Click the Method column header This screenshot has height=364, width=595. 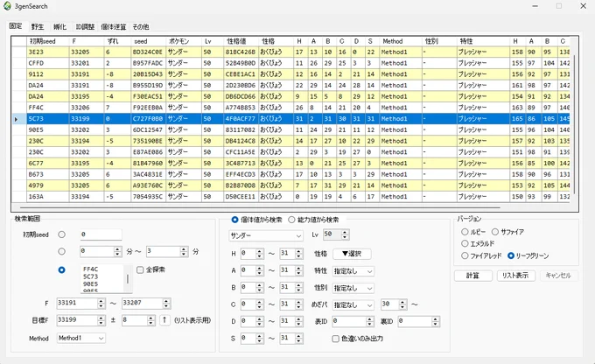tap(401, 41)
